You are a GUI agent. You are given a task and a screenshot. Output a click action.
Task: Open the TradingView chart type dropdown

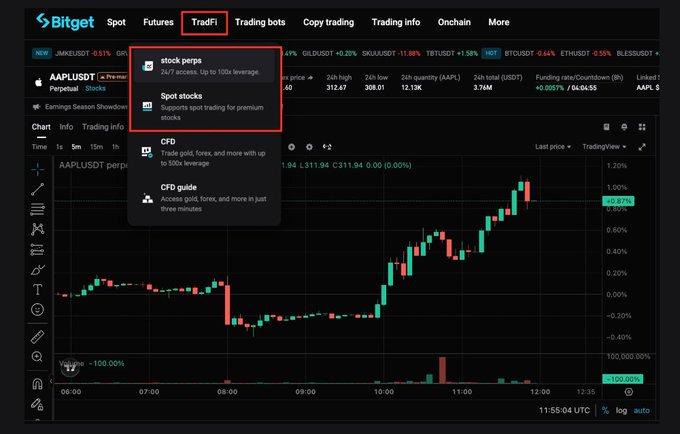pyautogui.click(x=604, y=147)
